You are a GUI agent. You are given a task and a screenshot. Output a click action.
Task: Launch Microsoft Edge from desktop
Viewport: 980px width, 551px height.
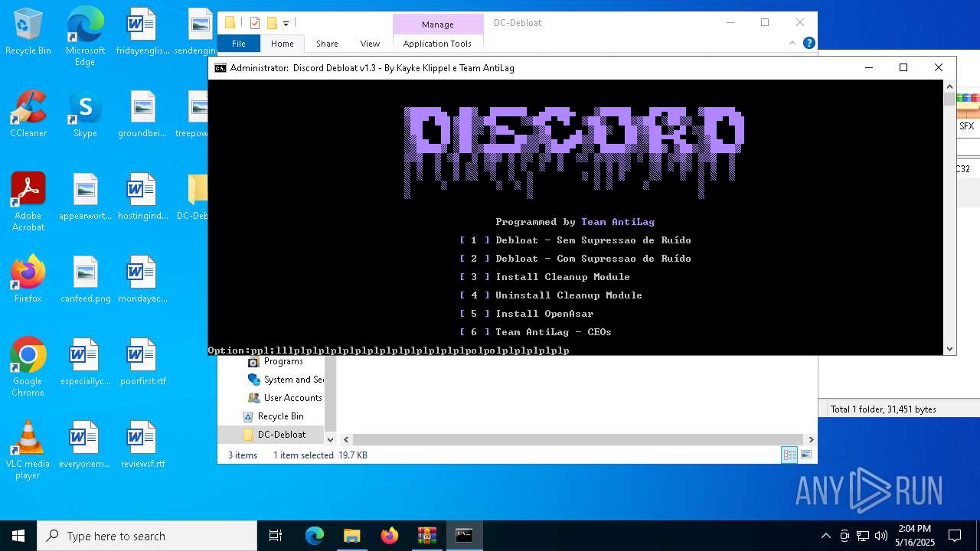click(x=85, y=37)
